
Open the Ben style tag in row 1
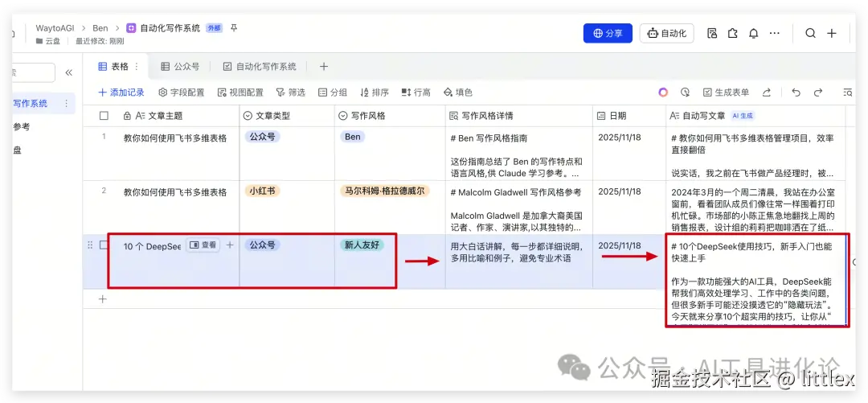click(x=353, y=137)
